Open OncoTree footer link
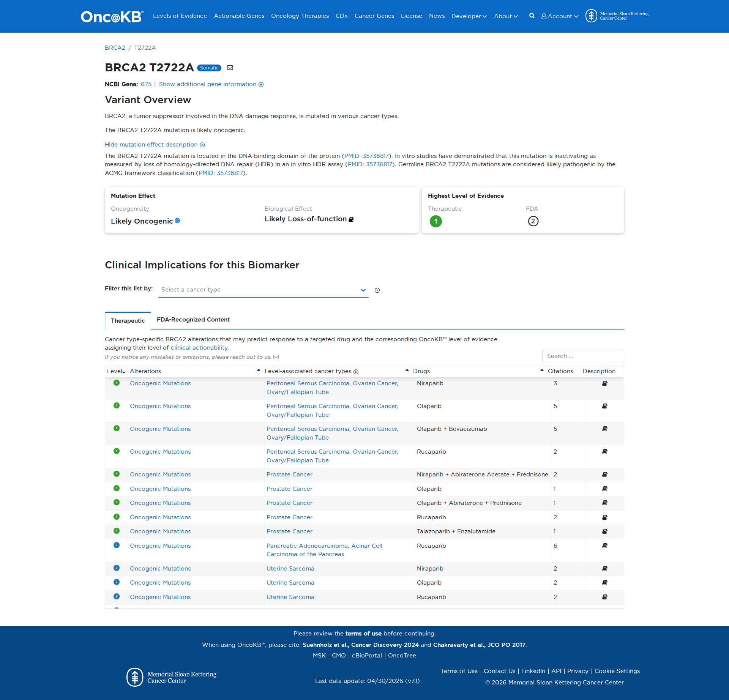The width and height of the screenshot is (729, 700). point(402,656)
